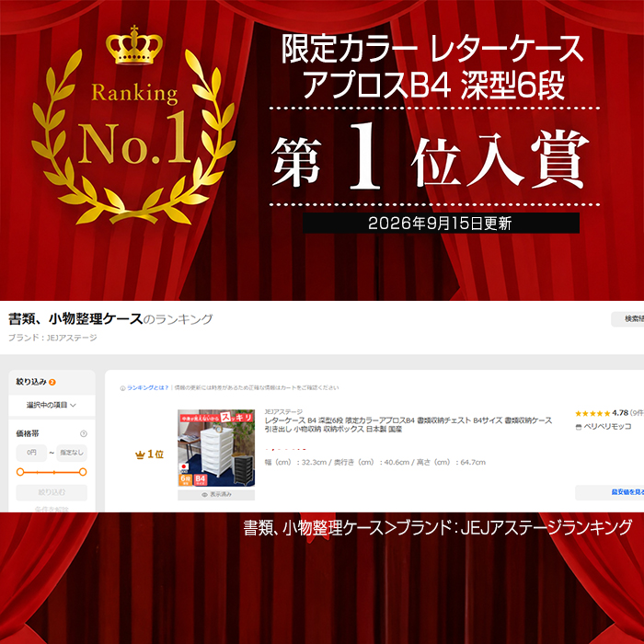Click the ブランド：JEJアステージ subtitle
The height and width of the screenshot is (644, 644).
[x=52, y=338]
